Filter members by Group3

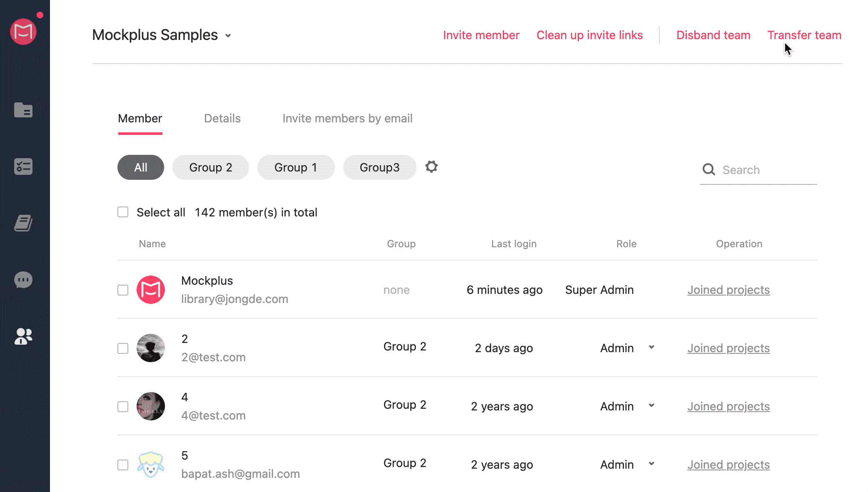[379, 167]
